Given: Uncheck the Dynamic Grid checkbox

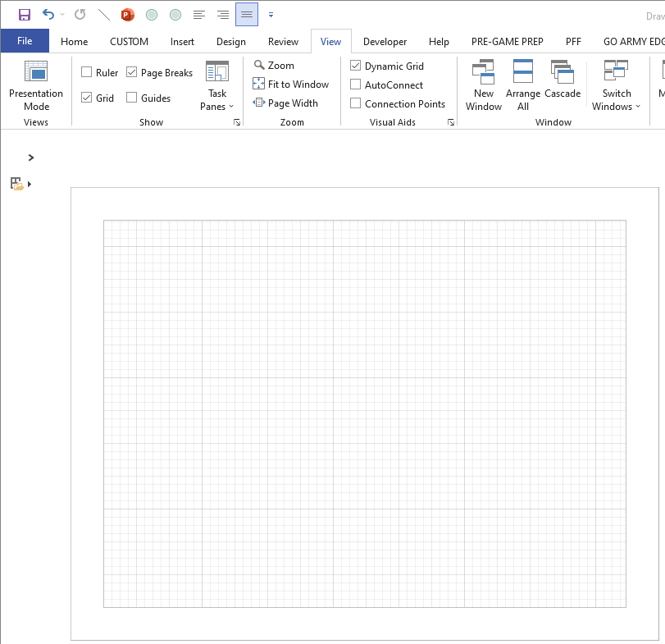Looking at the screenshot, I should coord(355,66).
